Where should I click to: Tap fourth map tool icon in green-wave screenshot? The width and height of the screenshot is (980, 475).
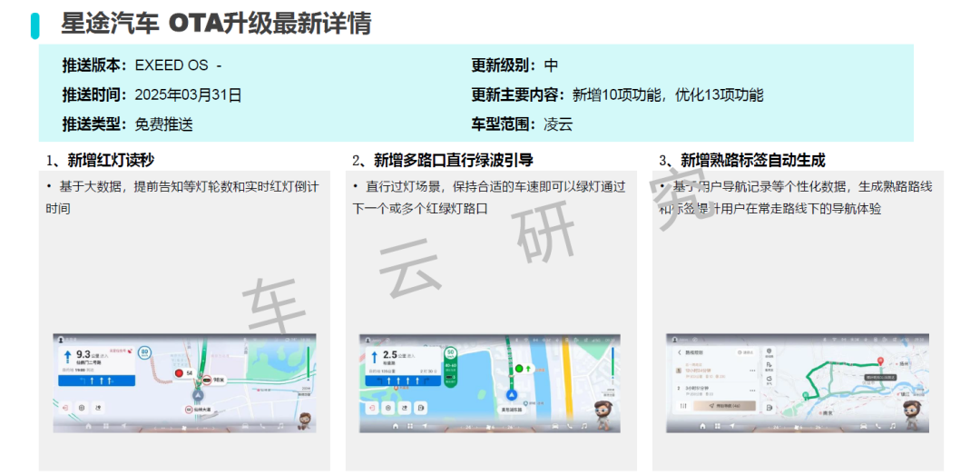coord(421,408)
